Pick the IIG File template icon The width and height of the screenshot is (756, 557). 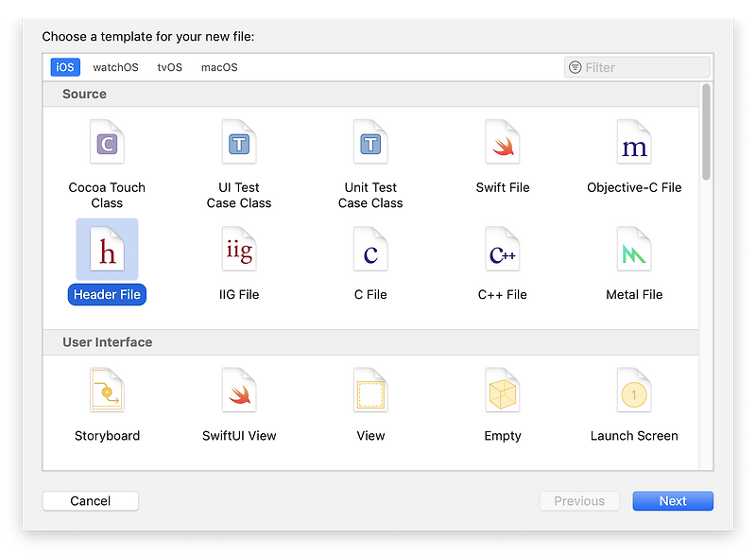point(239,250)
